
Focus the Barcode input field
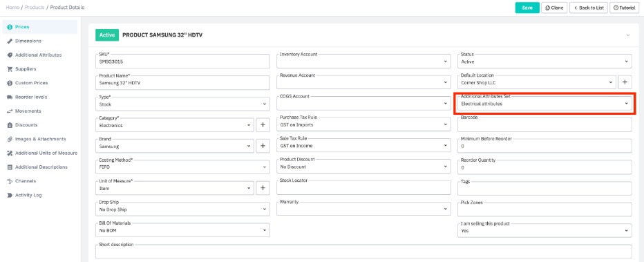tap(544, 124)
